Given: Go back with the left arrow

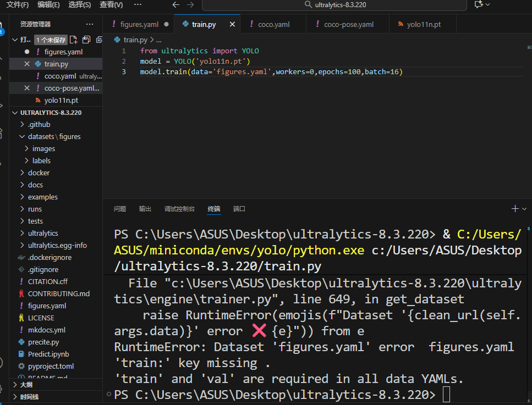Looking at the screenshot, I should (175, 5).
